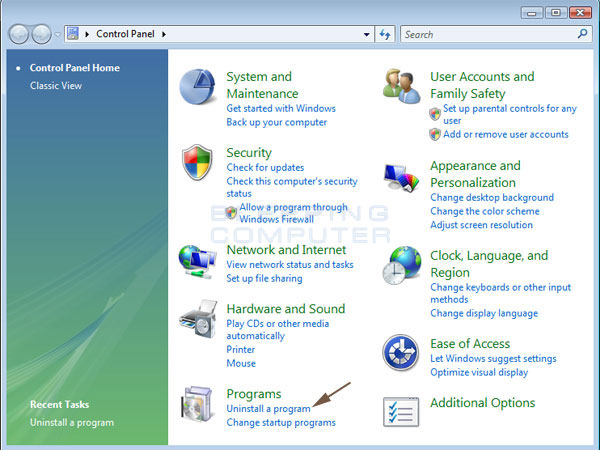Viewport: 600px width, 450px height.
Task: Click View network status and tasks
Action: click(290, 264)
